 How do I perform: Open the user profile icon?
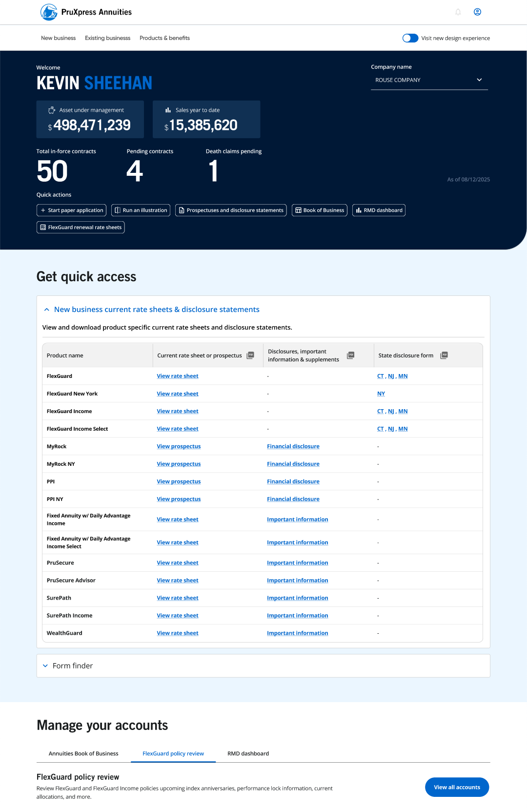pyautogui.click(x=477, y=12)
